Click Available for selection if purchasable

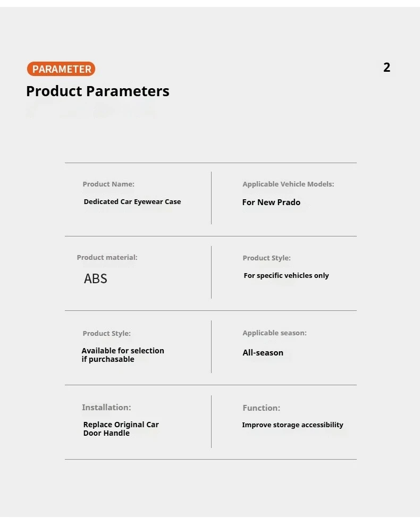(123, 355)
